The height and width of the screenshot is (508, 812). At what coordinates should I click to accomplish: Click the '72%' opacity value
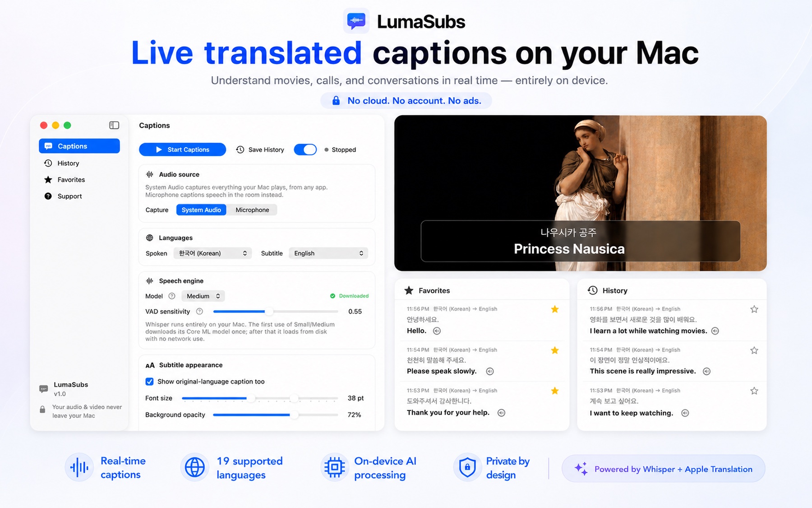point(354,415)
